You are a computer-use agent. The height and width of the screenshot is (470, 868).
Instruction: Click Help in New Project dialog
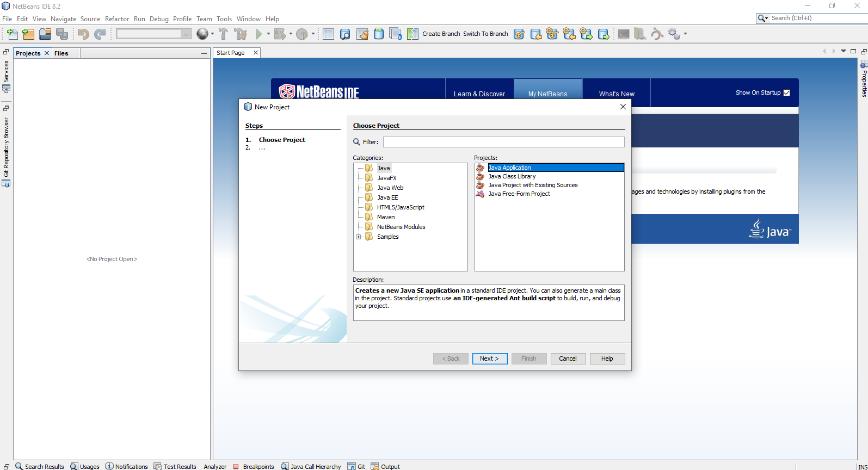click(607, 358)
